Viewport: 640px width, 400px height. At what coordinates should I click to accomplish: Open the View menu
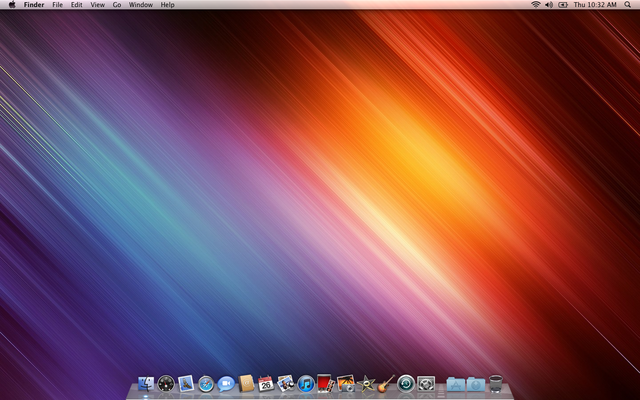98,5
